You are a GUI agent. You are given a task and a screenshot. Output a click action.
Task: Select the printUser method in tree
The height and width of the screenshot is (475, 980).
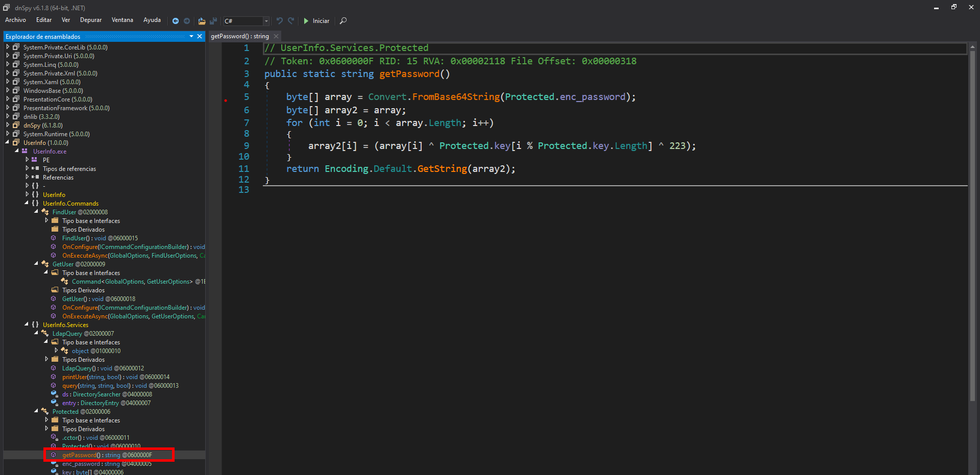(75, 377)
